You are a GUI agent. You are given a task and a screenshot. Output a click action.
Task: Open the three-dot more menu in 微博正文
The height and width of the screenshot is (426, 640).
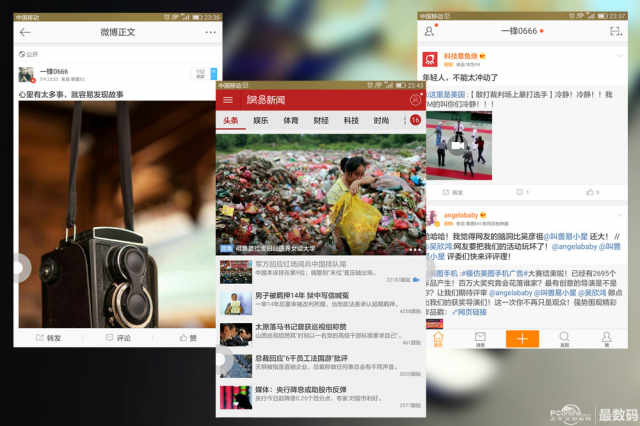pyautogui.click(x=210, y=32)
